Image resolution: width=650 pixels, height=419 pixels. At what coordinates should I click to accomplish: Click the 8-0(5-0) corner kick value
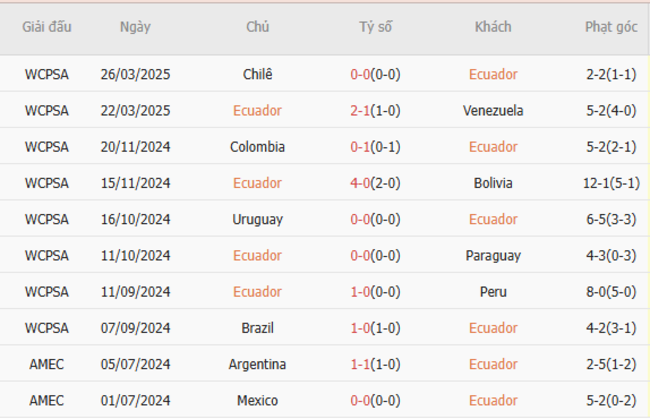click(611, 292)
